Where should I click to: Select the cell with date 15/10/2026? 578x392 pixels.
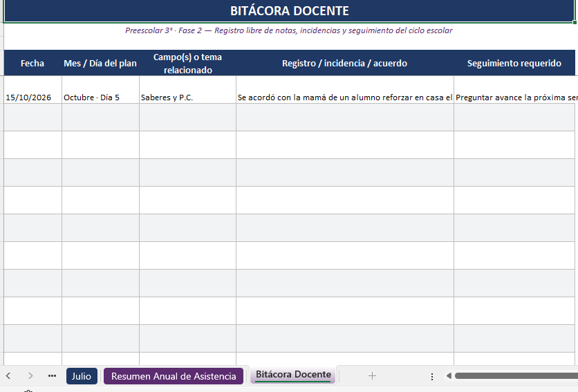(x=32, y=90)
